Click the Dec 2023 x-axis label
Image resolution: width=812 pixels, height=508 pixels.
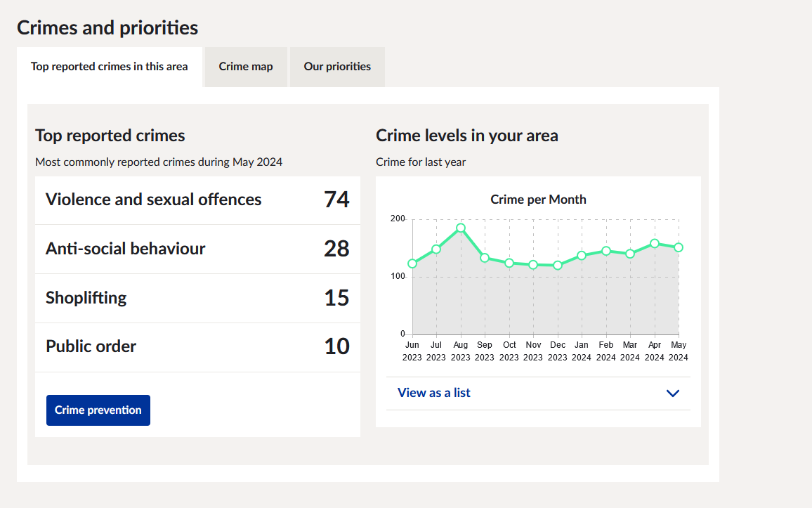558,351
